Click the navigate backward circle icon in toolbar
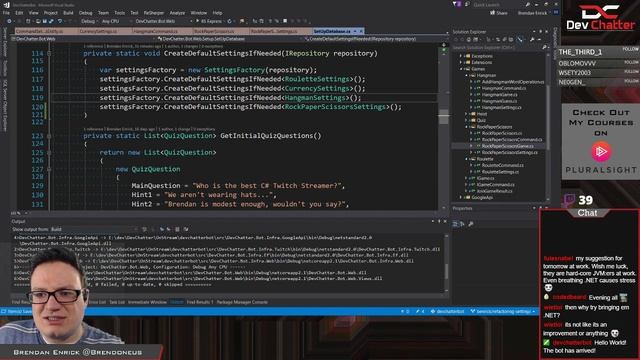Screen dimensions: 640x360 coord(9,21)
